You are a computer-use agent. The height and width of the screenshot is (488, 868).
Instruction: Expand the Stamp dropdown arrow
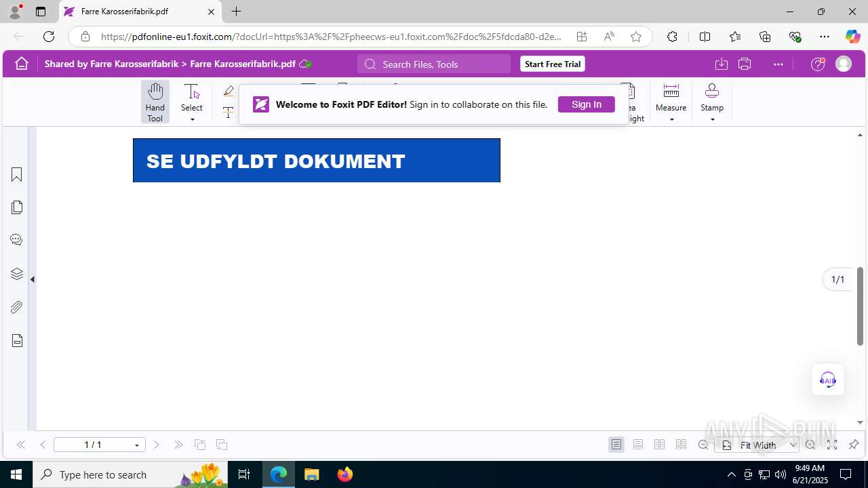coord(712,120)
